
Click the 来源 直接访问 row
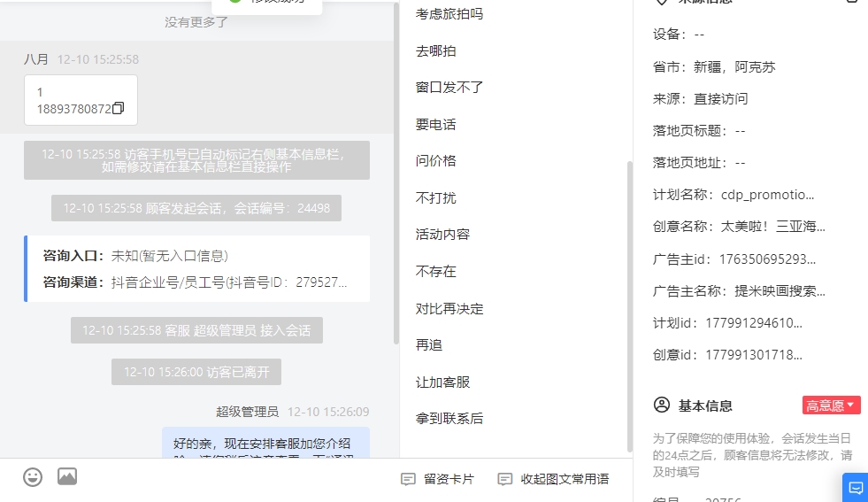coord(700,99)
